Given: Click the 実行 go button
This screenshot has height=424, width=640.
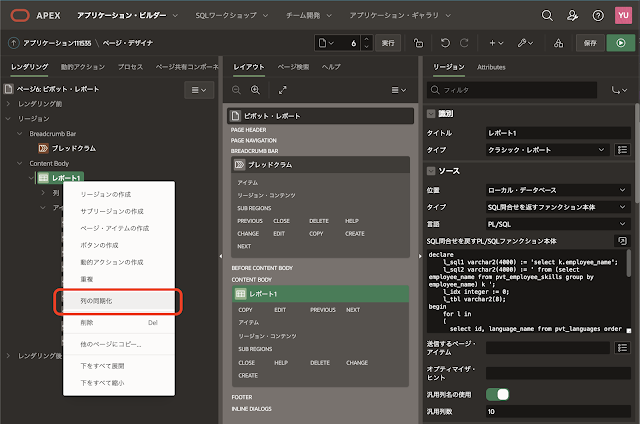Looking at the screenshot, I should (388, 43).
